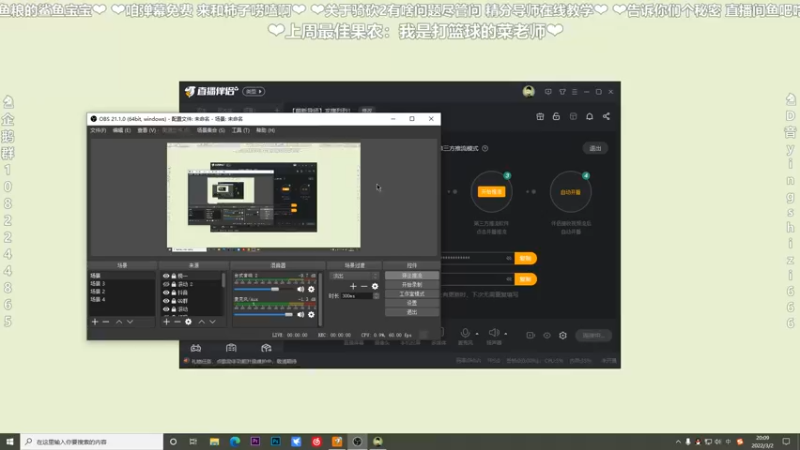Click the record icon in 直播伴侣 bottom bar

click(531, 335)
